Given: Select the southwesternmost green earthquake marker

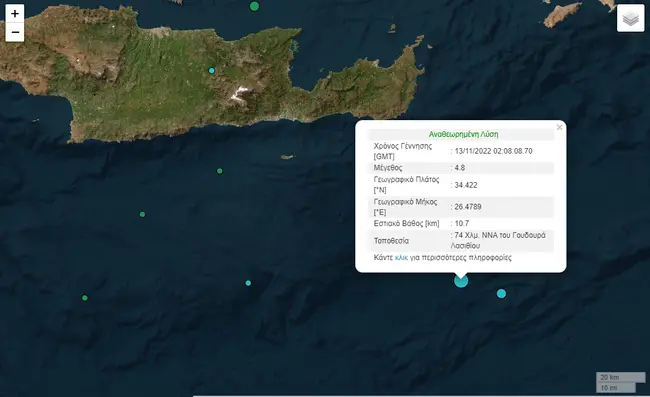Looking at the screenshot, I should pyautogui.click(x=85, y=298).
